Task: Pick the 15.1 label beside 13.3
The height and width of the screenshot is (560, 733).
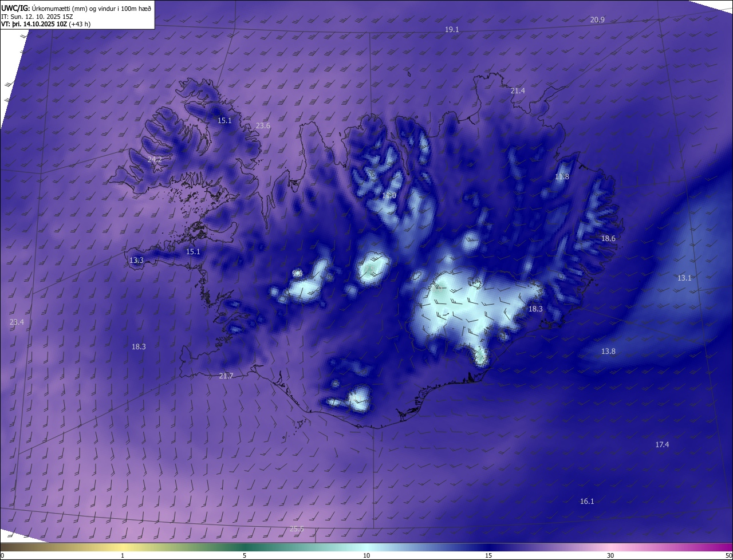Action: point(193,251)
